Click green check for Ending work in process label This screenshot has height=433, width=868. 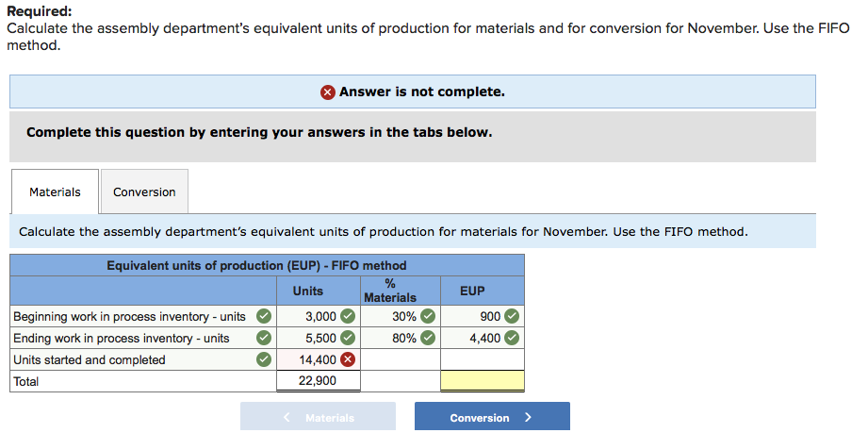(265, 338)
